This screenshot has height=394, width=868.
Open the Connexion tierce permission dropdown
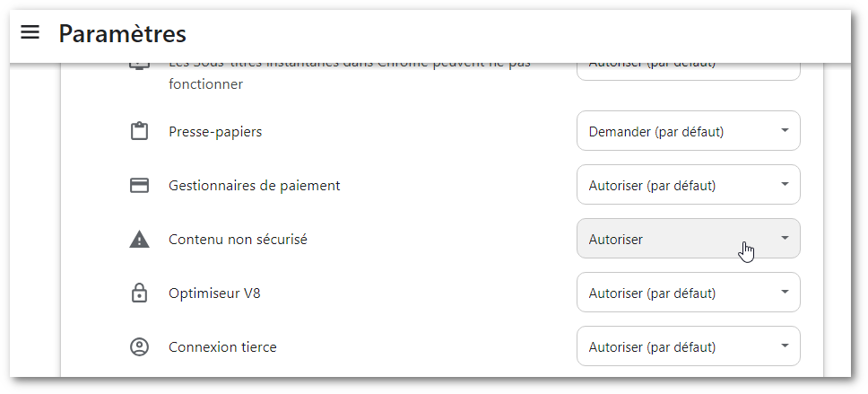click(688, 347)
